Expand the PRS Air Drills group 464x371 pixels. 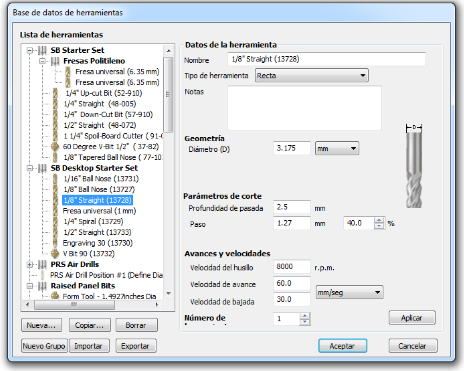(x=30, y=264)
